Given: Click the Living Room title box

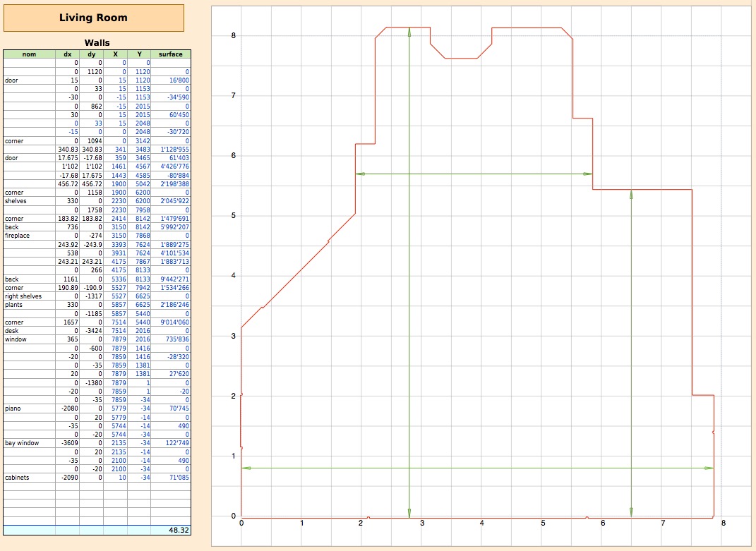Looking at the screenshot, I should 94,18.
